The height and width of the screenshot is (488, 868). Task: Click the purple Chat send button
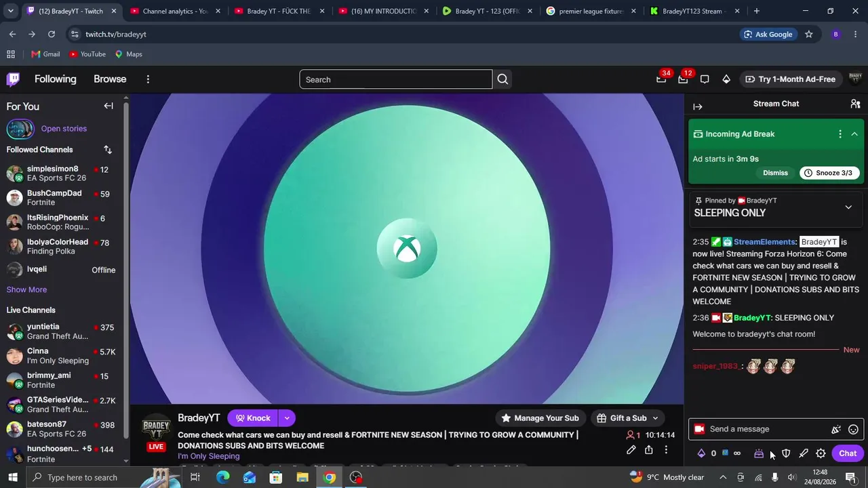848,453
